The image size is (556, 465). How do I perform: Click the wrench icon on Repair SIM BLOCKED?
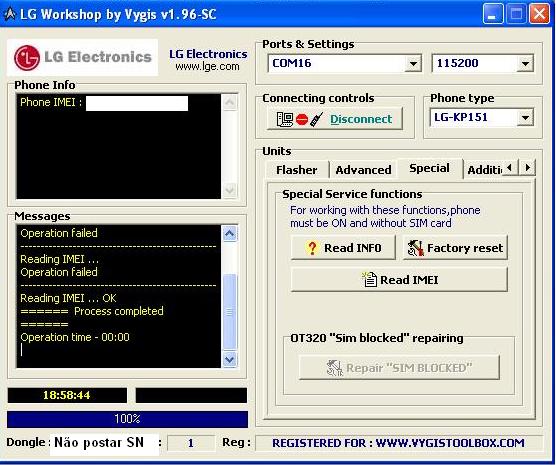[334, 368]
